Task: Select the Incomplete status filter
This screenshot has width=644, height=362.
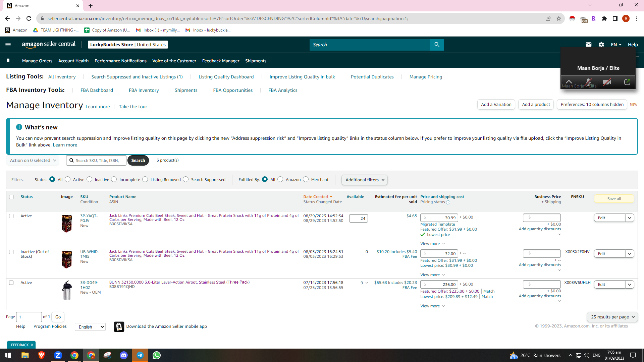Action: (114, 179)
